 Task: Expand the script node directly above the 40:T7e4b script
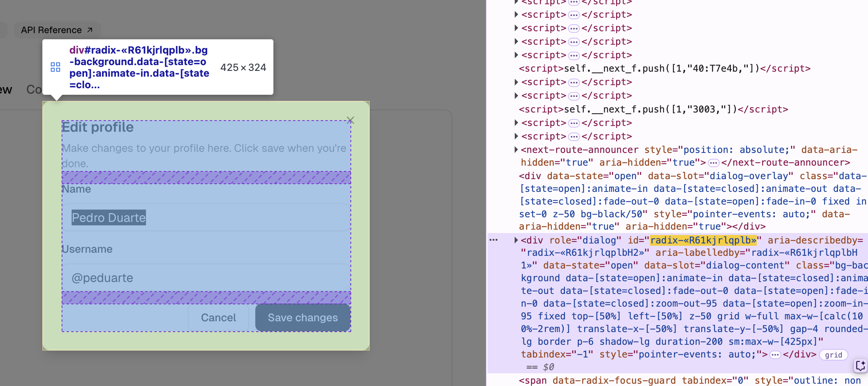click(516, 55)
